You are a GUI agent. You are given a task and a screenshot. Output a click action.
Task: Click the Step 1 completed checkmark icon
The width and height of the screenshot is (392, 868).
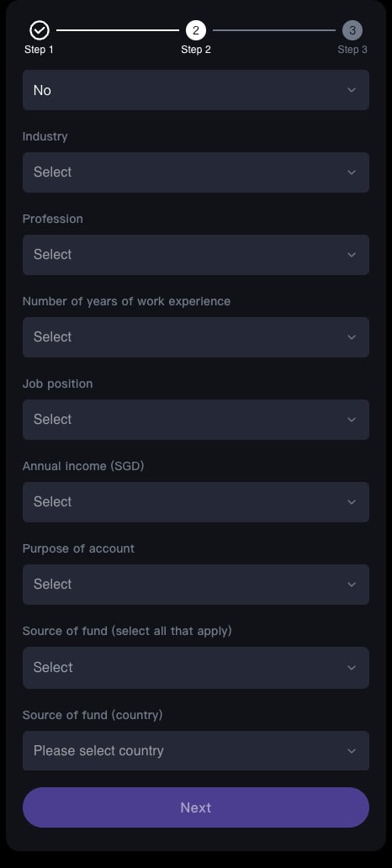(x=40, y=30)
